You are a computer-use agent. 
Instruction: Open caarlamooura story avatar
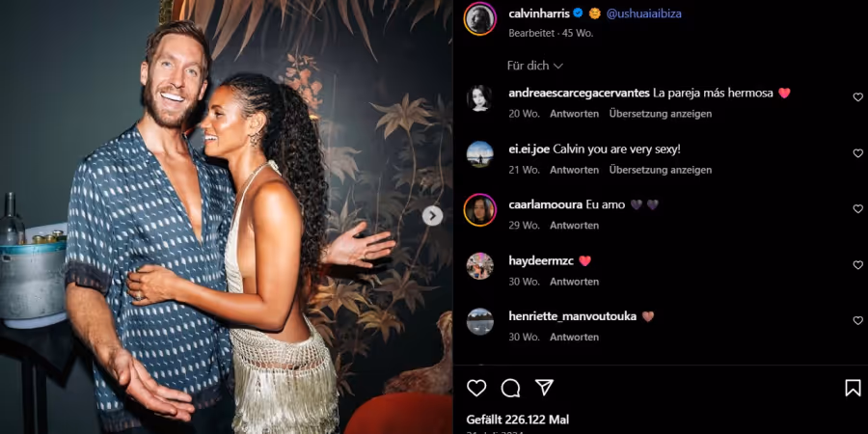tap(479, 210)
